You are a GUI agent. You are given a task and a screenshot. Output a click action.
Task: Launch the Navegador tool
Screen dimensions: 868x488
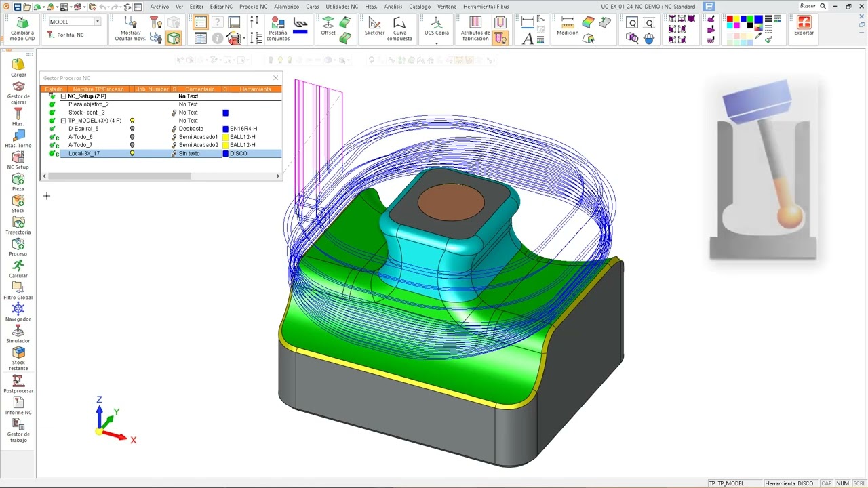coord(18,312)
